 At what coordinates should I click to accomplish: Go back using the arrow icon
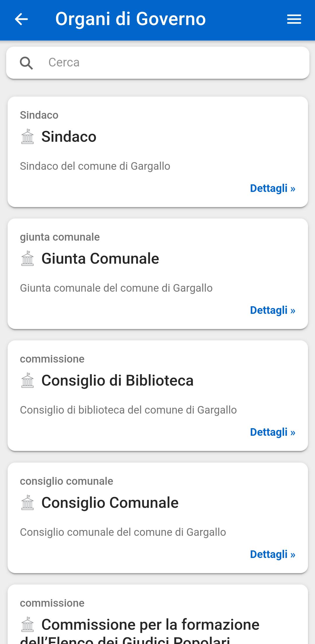pos(21,19)
